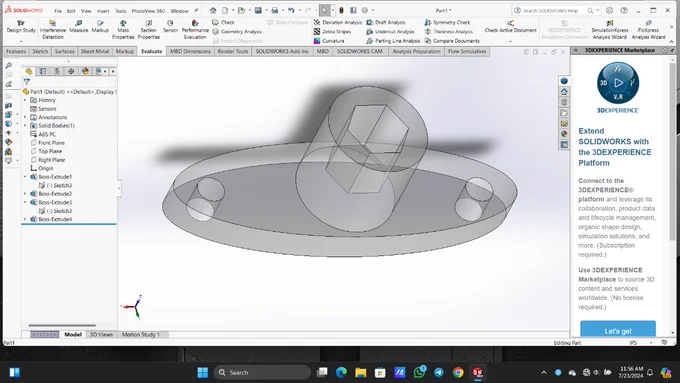Click the Sensor tool

tap(170, 26)
